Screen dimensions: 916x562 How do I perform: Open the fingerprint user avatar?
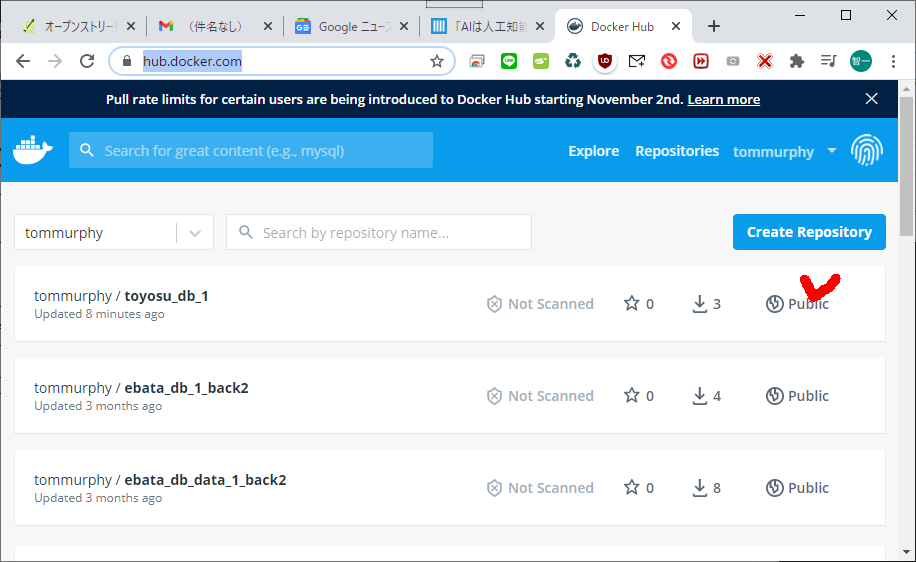[866, 151]
